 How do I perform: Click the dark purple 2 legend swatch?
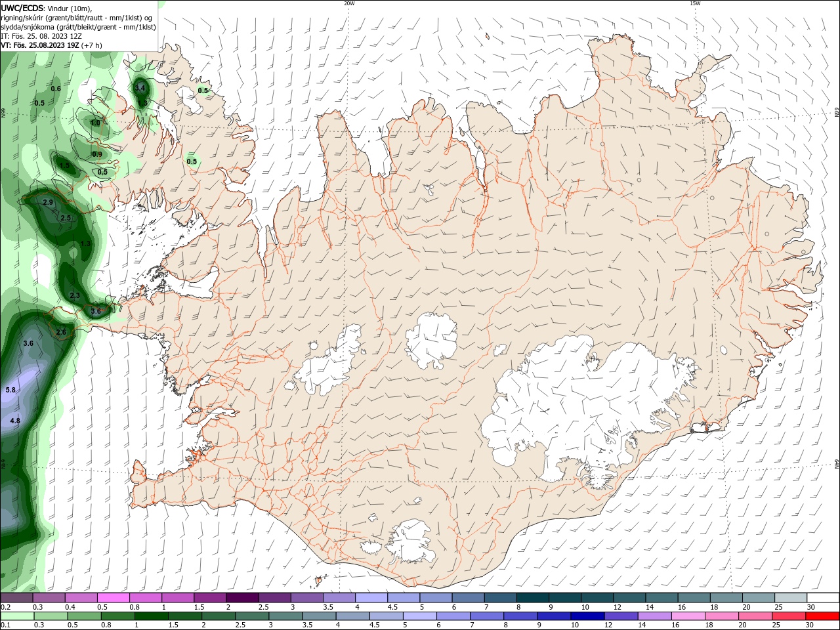[242, 598]
